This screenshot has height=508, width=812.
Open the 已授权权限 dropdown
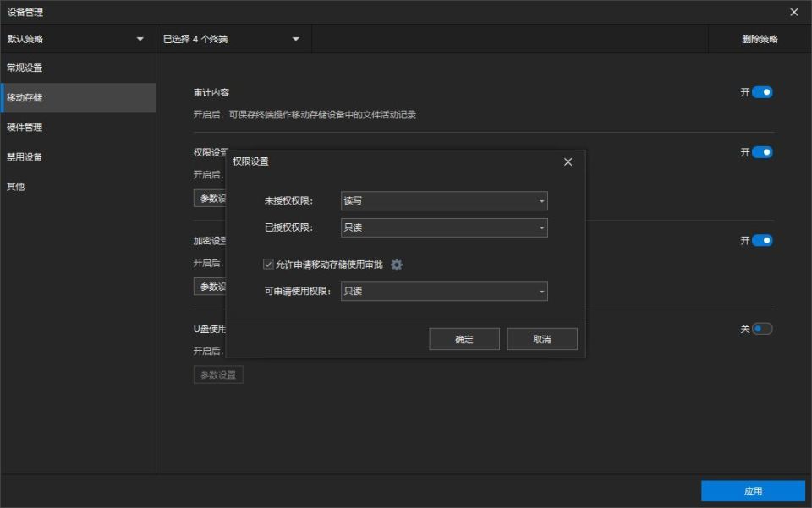coord(444,227)
